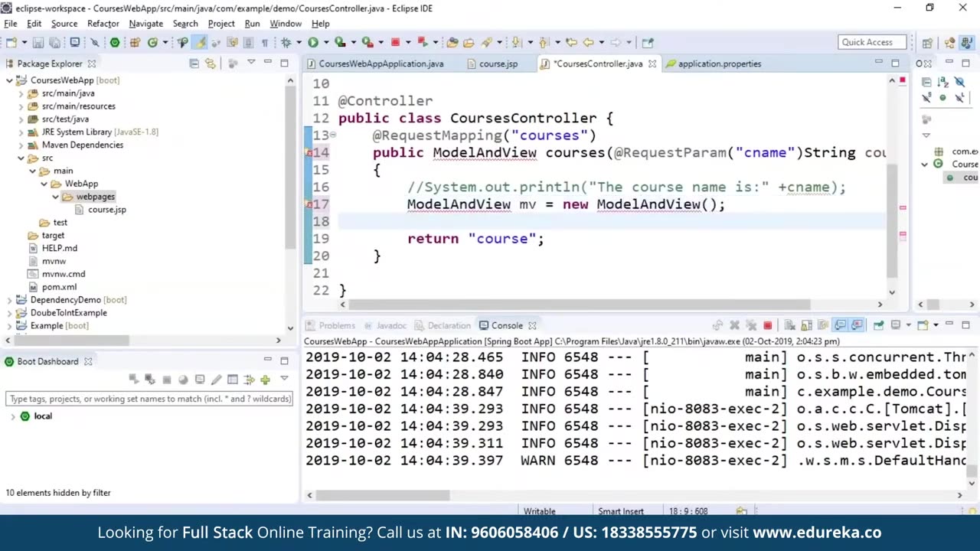Click the Boot Dashboard green power toolbar icon
The image size is (980, 551).
[115, 42]
